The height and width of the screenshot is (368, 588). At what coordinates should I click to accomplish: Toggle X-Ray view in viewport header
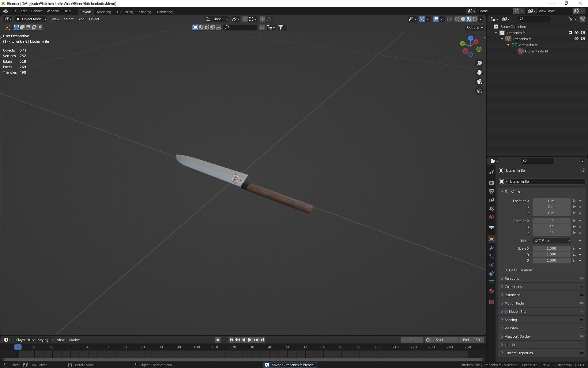[x=449, y=19]
